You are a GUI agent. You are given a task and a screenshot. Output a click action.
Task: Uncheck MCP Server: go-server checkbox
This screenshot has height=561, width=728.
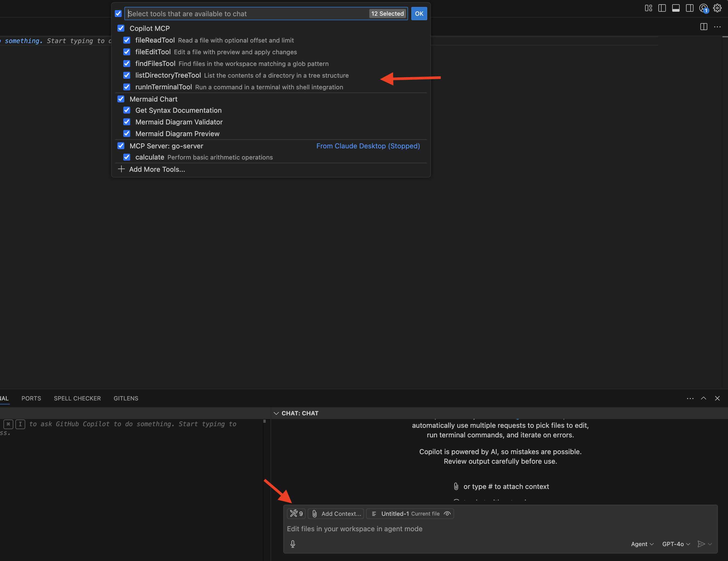tap(121, 146)
